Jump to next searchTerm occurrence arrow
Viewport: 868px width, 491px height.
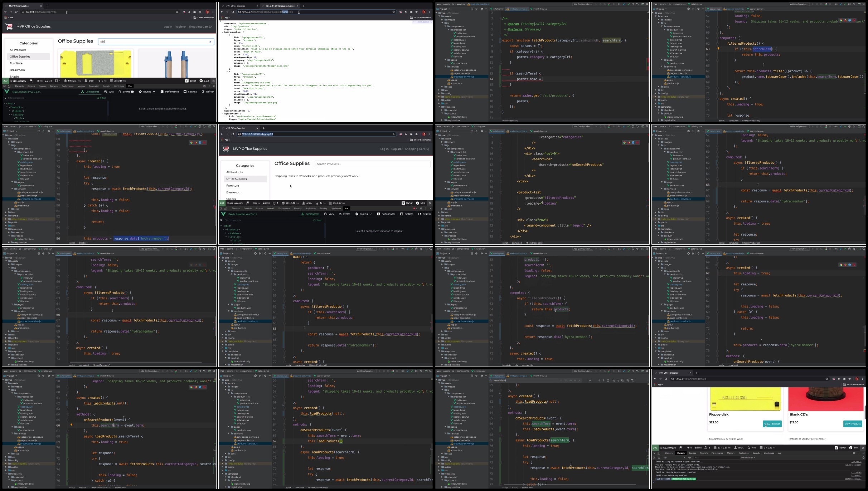(x=603, y=380)
